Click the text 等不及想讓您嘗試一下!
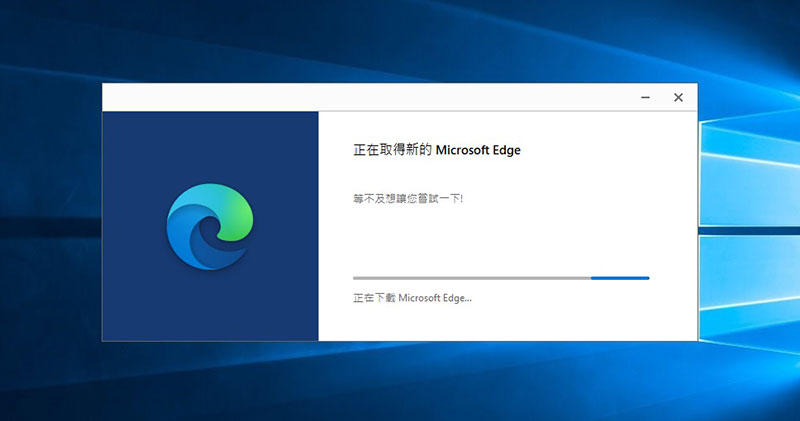 pyautogui.click(x=408, y=199)
